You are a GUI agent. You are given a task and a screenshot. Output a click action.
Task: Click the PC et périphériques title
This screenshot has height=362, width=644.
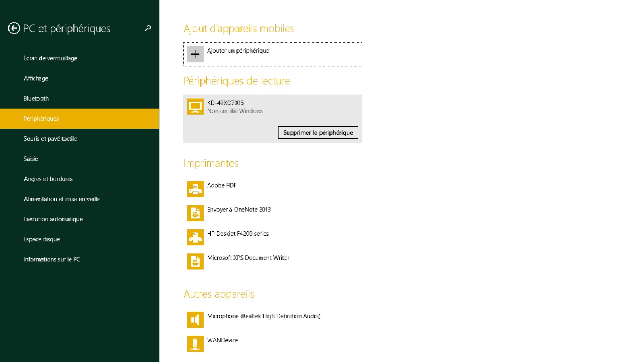pos(67,29)
